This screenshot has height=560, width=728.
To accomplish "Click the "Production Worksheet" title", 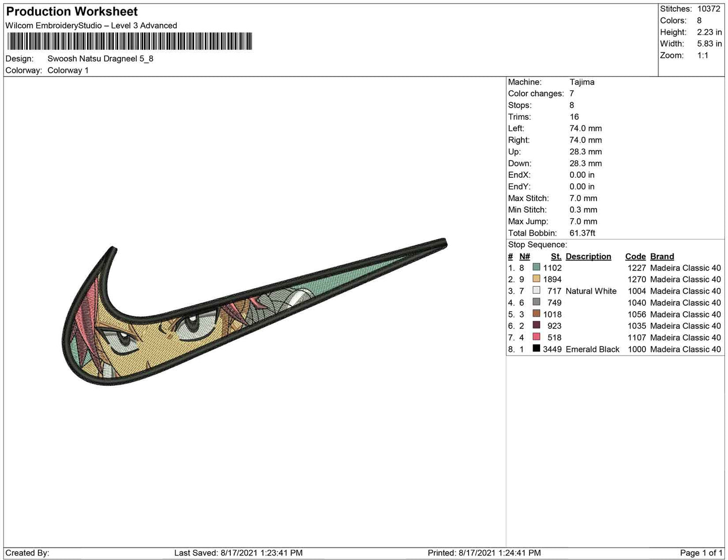I will pos(72,12).
